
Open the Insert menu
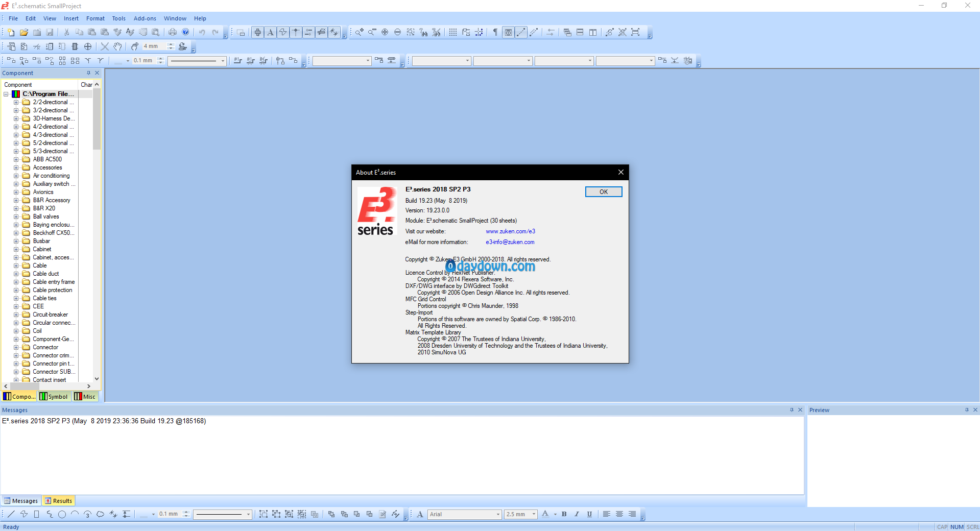[x=71, y=18]
